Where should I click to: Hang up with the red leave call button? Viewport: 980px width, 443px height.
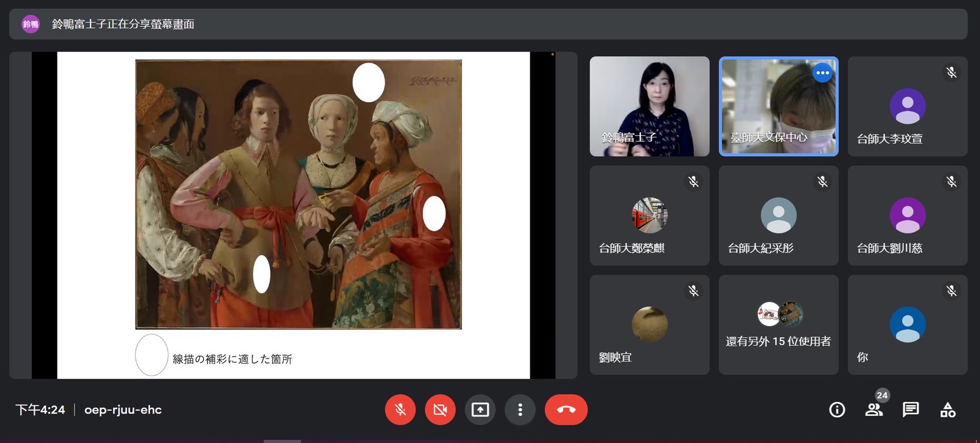pos(566,410)
